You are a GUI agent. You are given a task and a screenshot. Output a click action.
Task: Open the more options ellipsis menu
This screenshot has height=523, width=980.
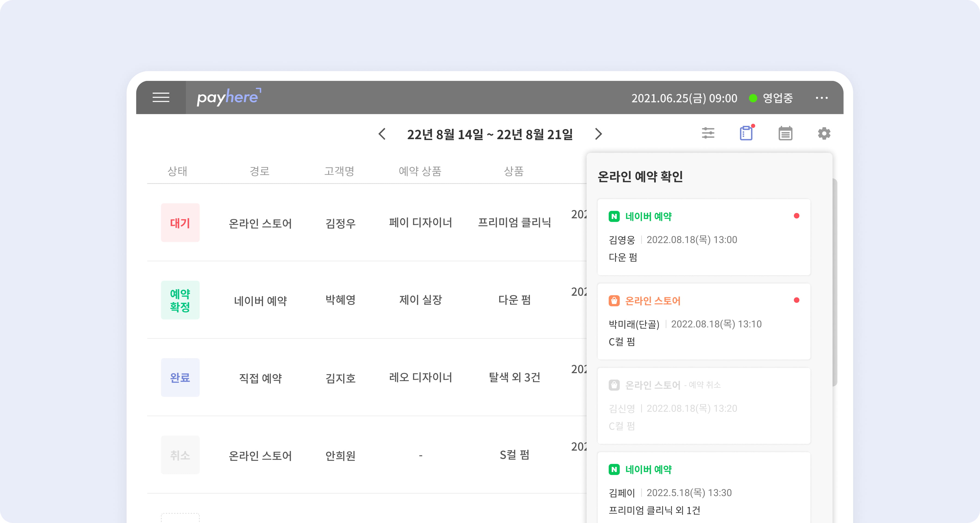pyautogui.click(x=822, y=98)
